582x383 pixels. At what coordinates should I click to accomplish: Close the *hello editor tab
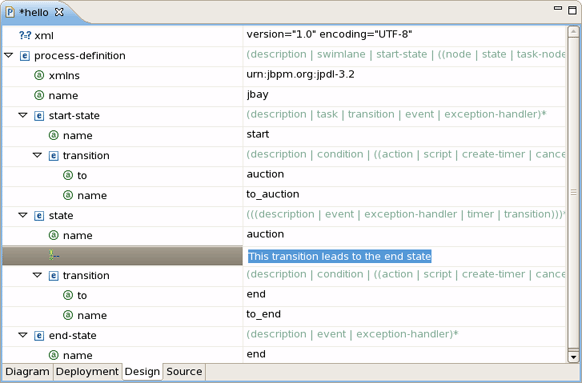pyautogui.click(x=59, y=12)
